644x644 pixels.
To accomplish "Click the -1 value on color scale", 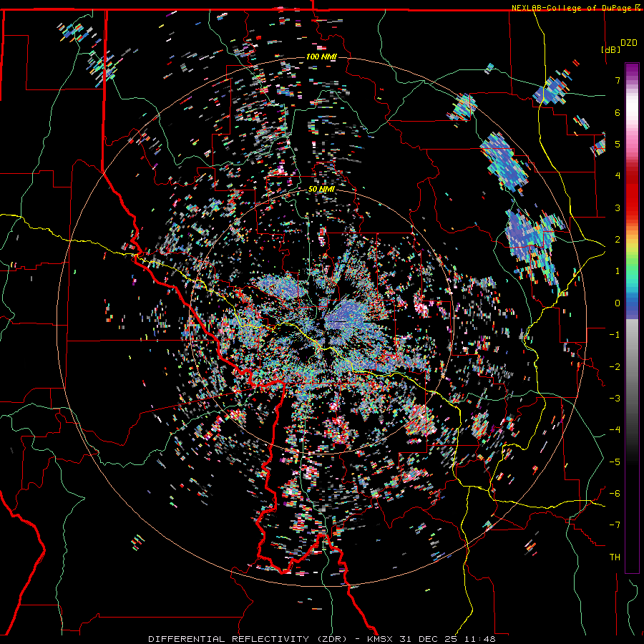I will 615,335.
